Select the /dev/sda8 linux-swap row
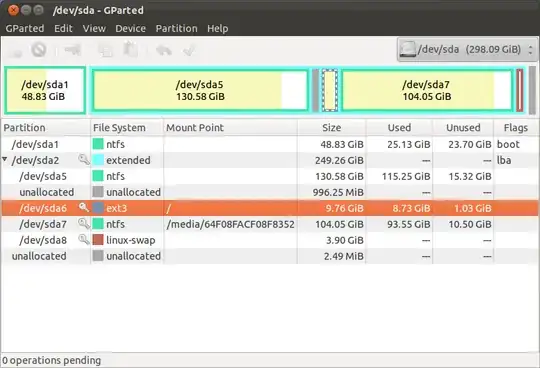This screenshot has height=368, width=540. (x=270, y=240)
